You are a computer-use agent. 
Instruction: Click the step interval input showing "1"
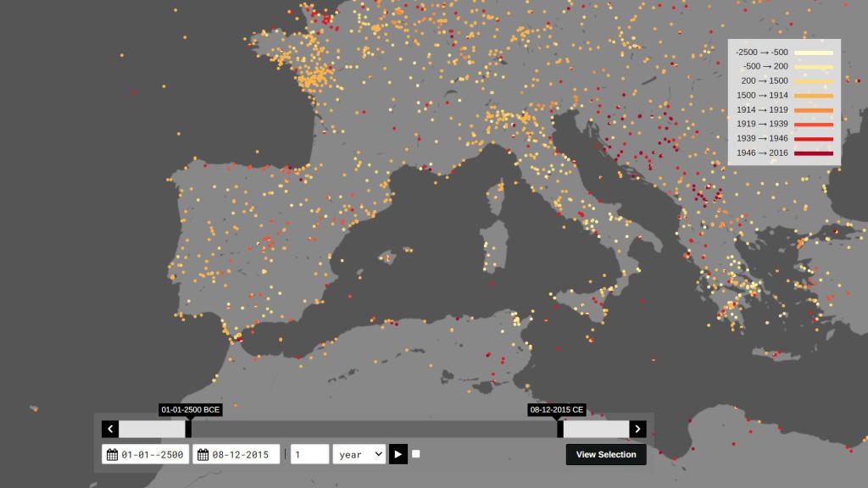click(309, 453)
